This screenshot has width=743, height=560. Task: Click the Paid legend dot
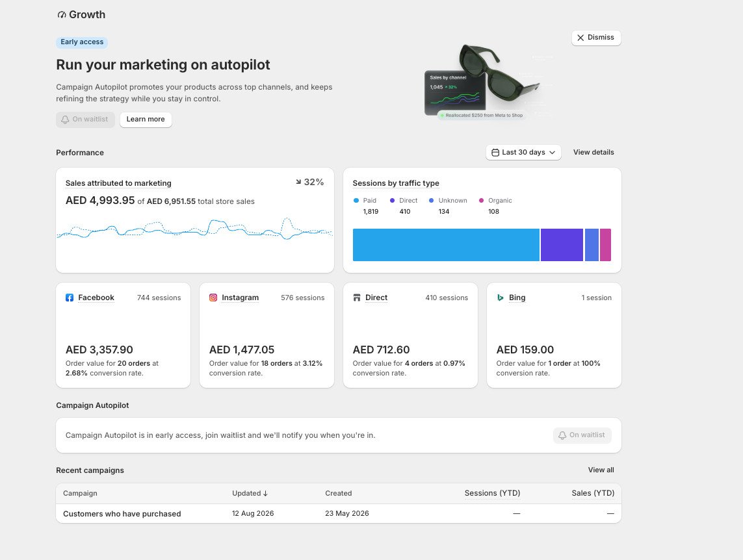(x=356, y=201)
